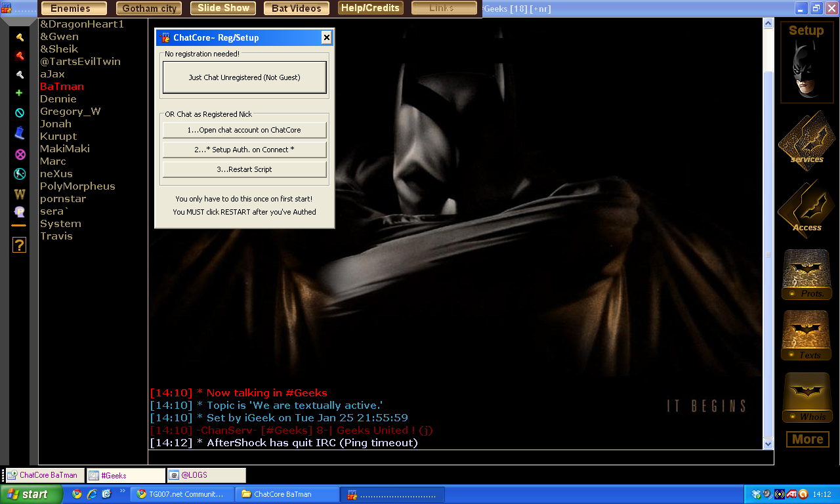
Task: Switch to the #Geeks channel tab
Action: pyautogui.click(x=125, y=475)
